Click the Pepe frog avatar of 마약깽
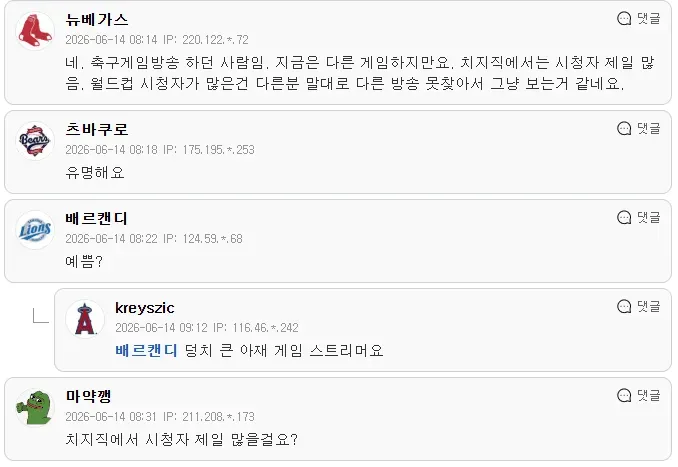This screenshot has height=467, width=678. [35, 408]
